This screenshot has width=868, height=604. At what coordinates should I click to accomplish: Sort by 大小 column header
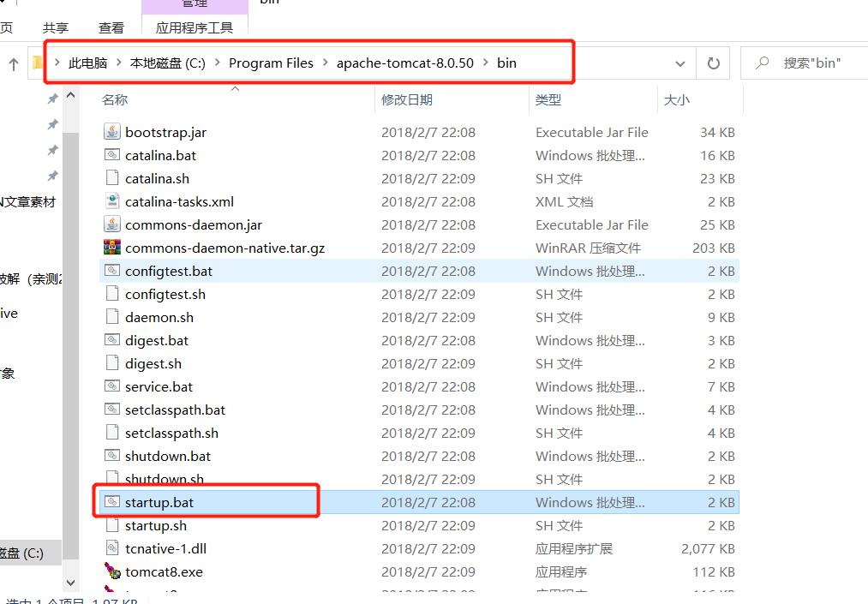(676, 99)
